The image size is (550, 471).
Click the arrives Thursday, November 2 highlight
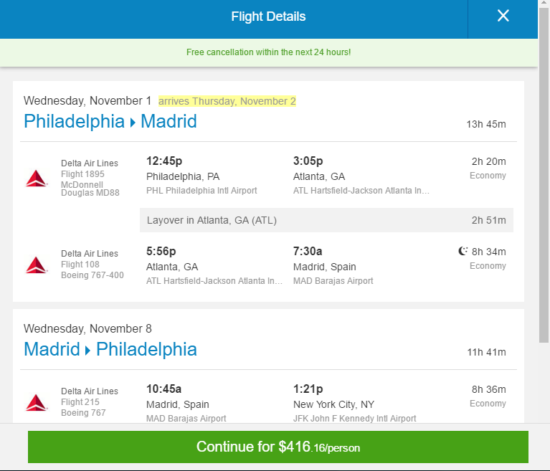227,101
